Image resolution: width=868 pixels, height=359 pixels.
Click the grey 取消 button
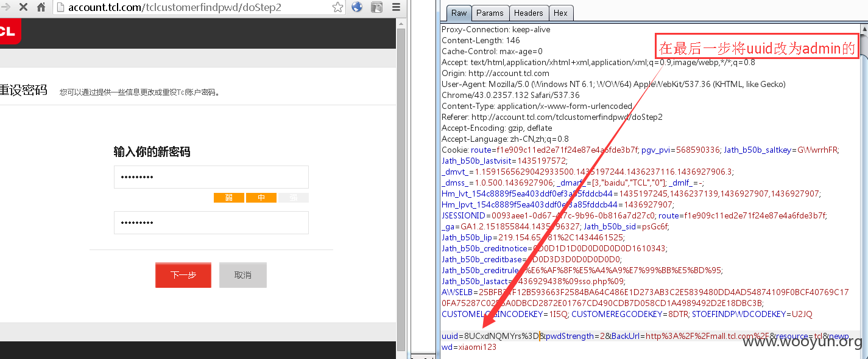point(243,275)
